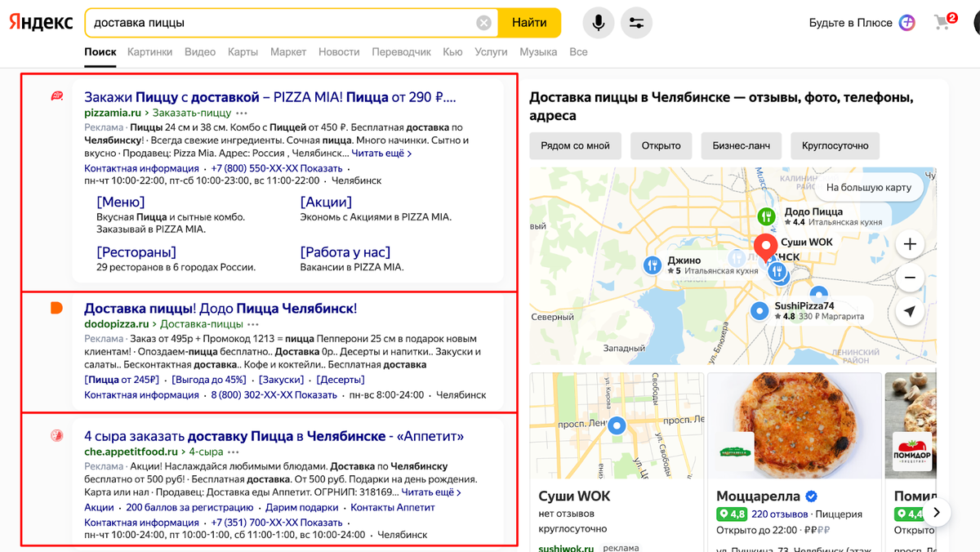Open the [Выгода до 45%] quick link
980x552 pixels.
point(209,380)
